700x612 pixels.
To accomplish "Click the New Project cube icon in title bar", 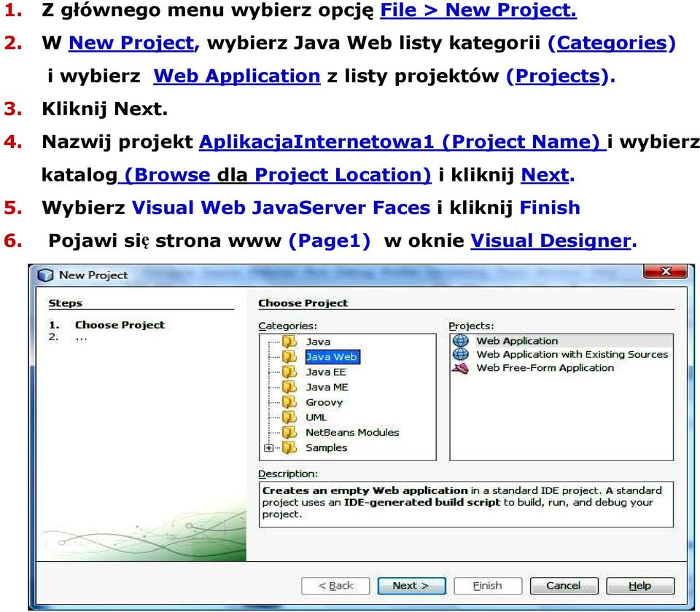I will pos(45,275).
